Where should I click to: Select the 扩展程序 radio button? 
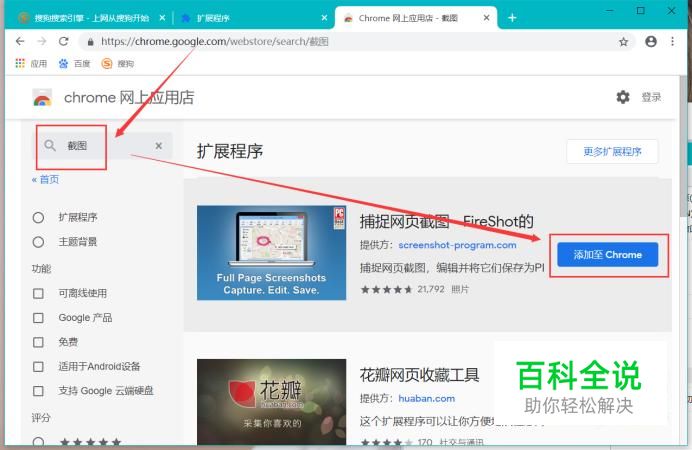tap(38, 218)
